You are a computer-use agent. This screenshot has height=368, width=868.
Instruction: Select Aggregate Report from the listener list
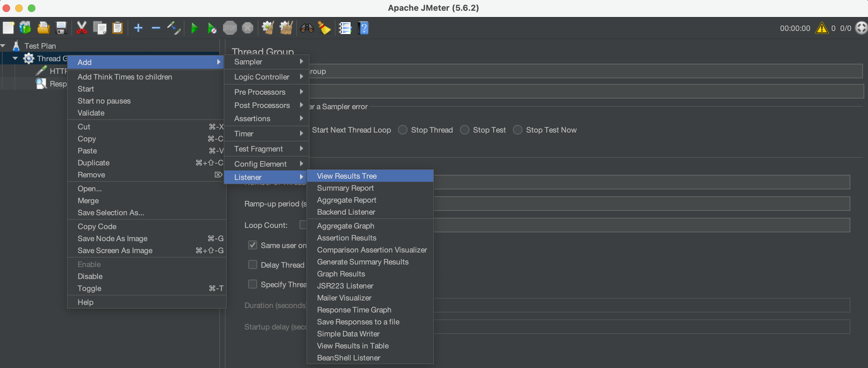pos(347,200)
